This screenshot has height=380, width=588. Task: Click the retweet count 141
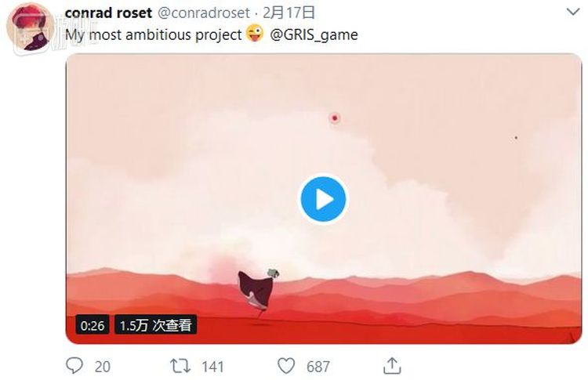coord(212,367)
